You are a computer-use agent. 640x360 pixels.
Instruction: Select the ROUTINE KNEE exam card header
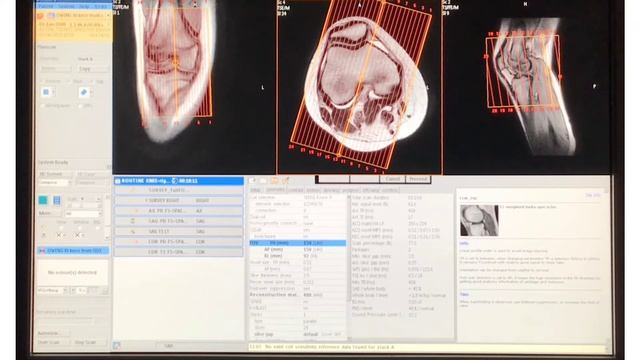[x=178, y=181]
